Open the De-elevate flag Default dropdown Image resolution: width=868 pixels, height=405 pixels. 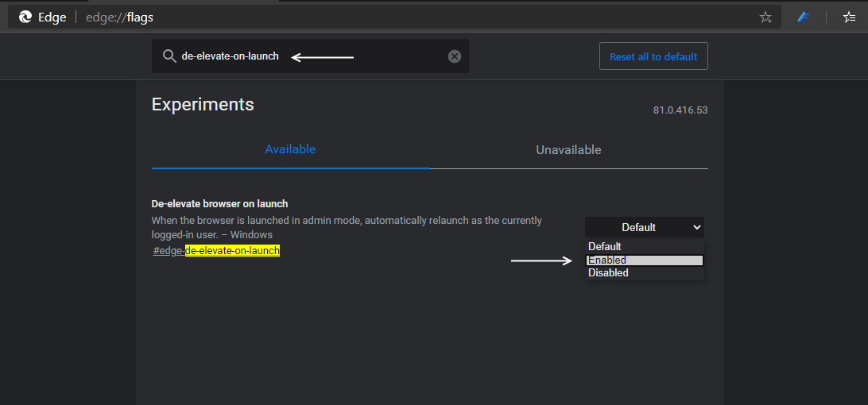[645, 227]
